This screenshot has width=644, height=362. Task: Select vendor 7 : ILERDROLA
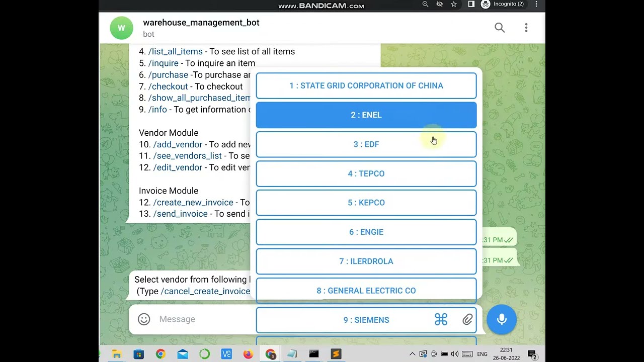pos(366,261)
